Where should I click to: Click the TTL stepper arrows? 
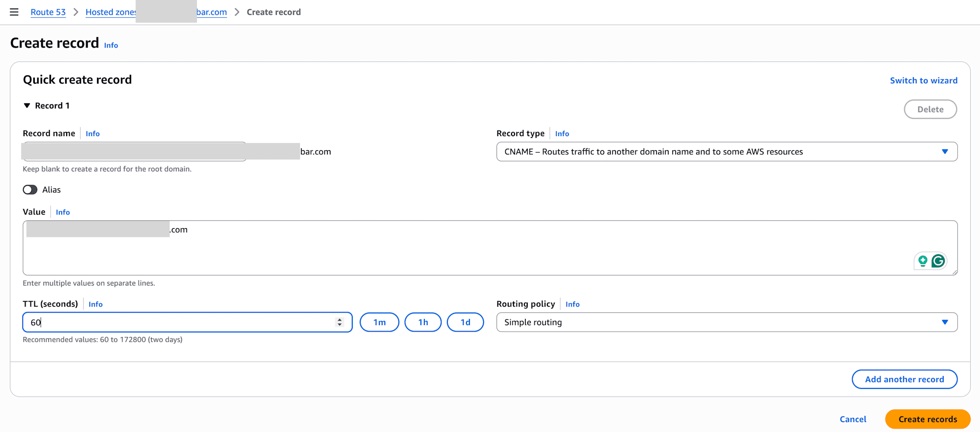(x=340, y=322)
